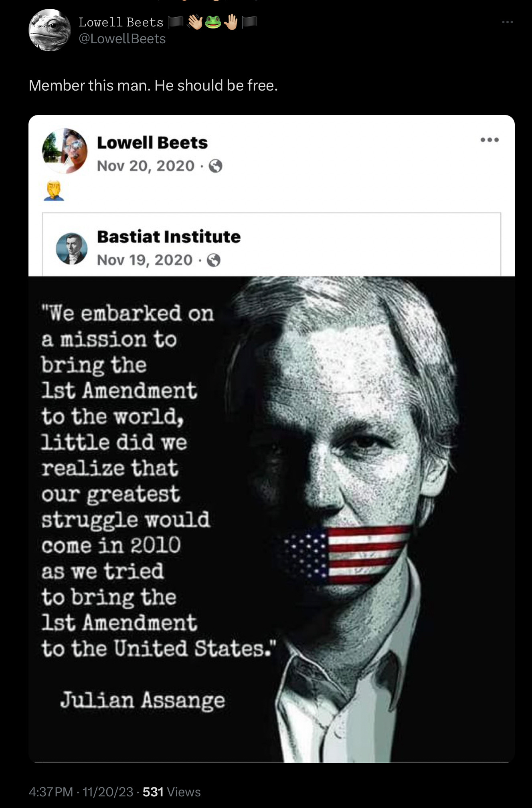Click the Lowell Beets Facebook profile photo
Screen dimensions: 532x808
[x=65, y=151]
